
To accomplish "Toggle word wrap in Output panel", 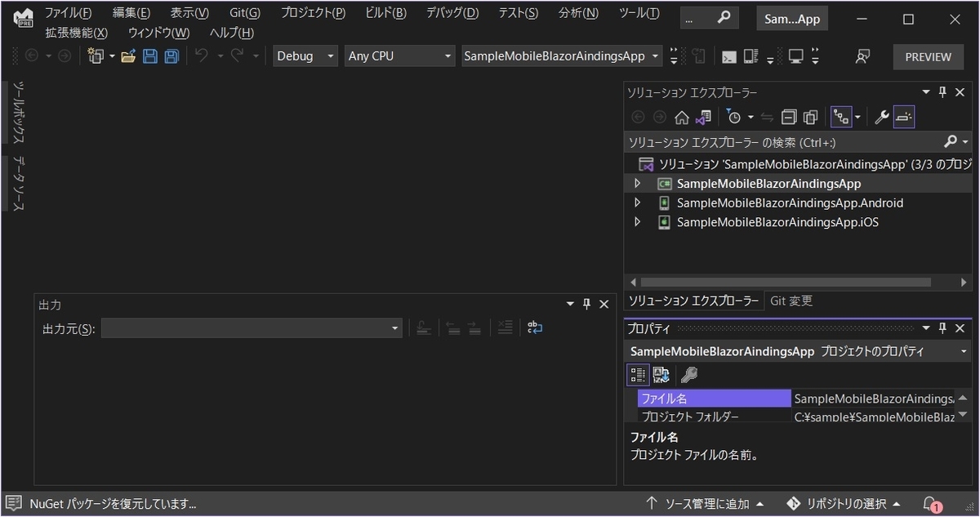I will (535, 328).
